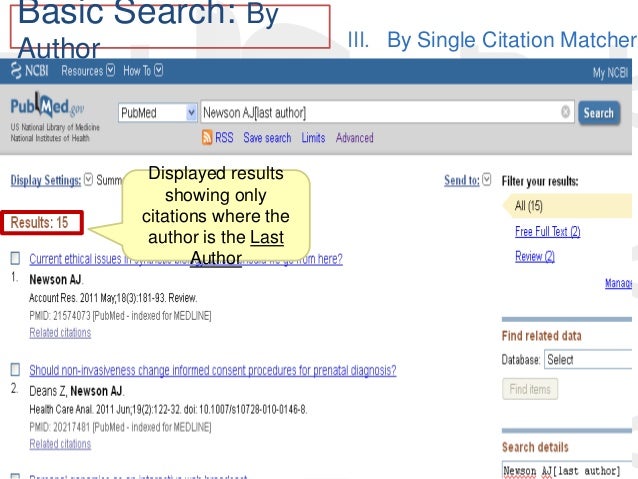Click the 'Search details' heading
The image size is (638, 479).
coord(535,447)
